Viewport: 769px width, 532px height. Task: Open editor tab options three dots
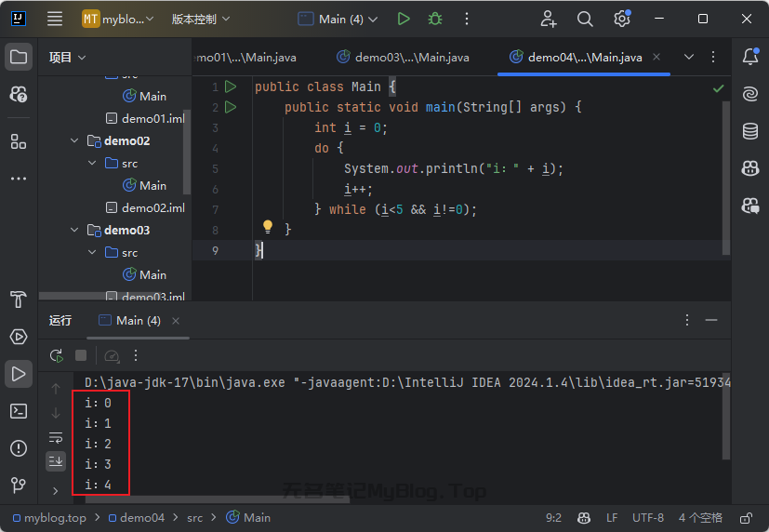pos(713,57)
